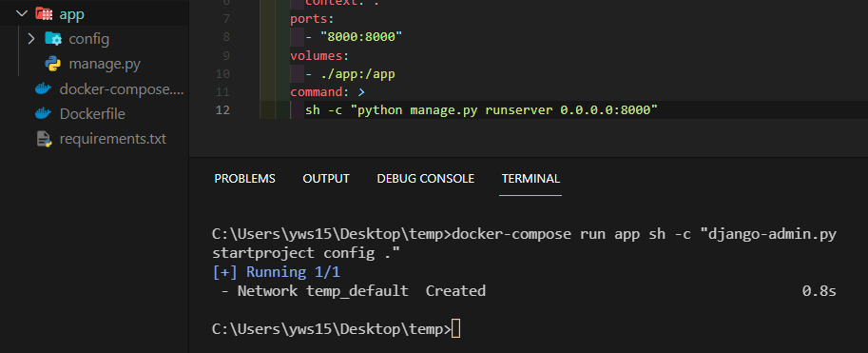Open Dockerfile from the file tree
Viewport: 868px width, 353px height.
[x=92, y=113]
